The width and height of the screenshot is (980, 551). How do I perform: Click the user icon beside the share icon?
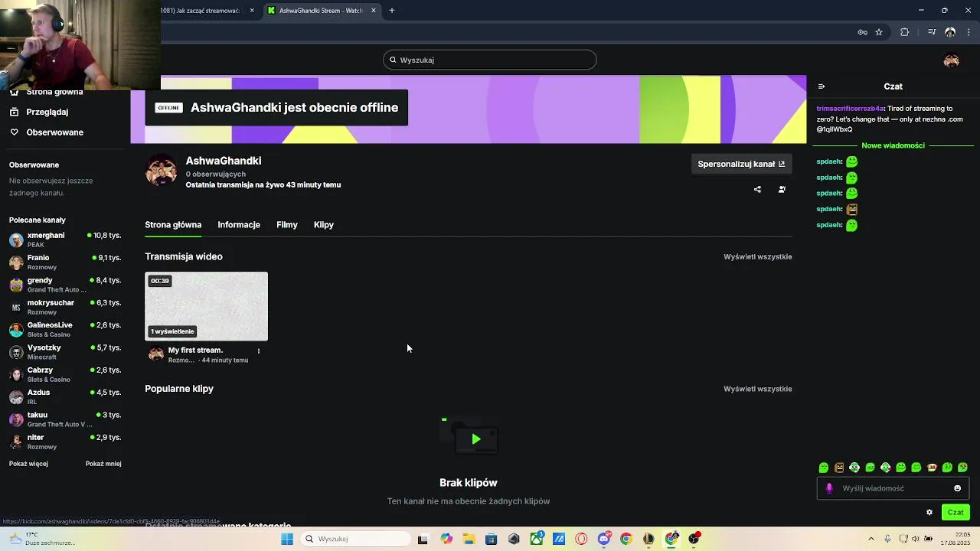(x=782, y=189)
